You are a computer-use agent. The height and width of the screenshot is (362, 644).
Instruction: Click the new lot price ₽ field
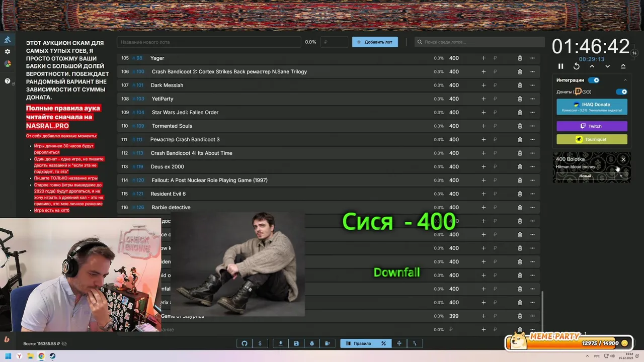[334, 42]
